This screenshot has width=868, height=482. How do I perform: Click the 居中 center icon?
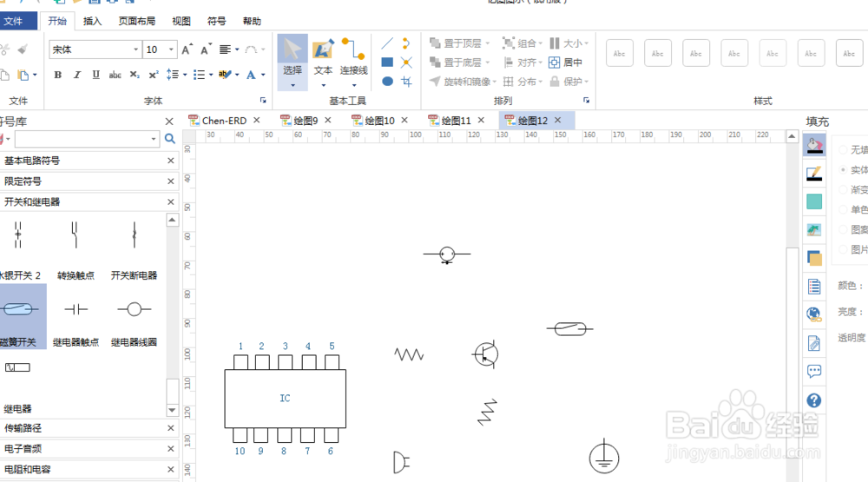[565, 63]
